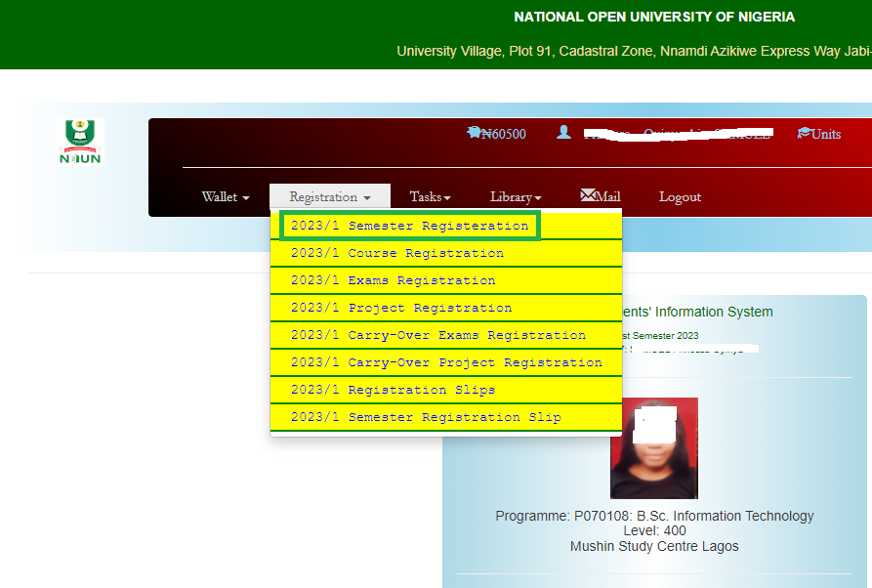
Task: Open the Wallet dropdown menu
Action: coord(226,197)
